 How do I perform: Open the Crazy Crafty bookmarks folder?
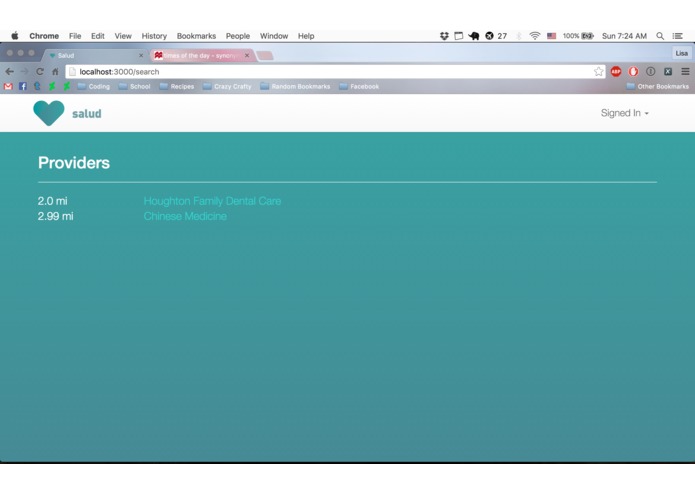coord(227,86)
